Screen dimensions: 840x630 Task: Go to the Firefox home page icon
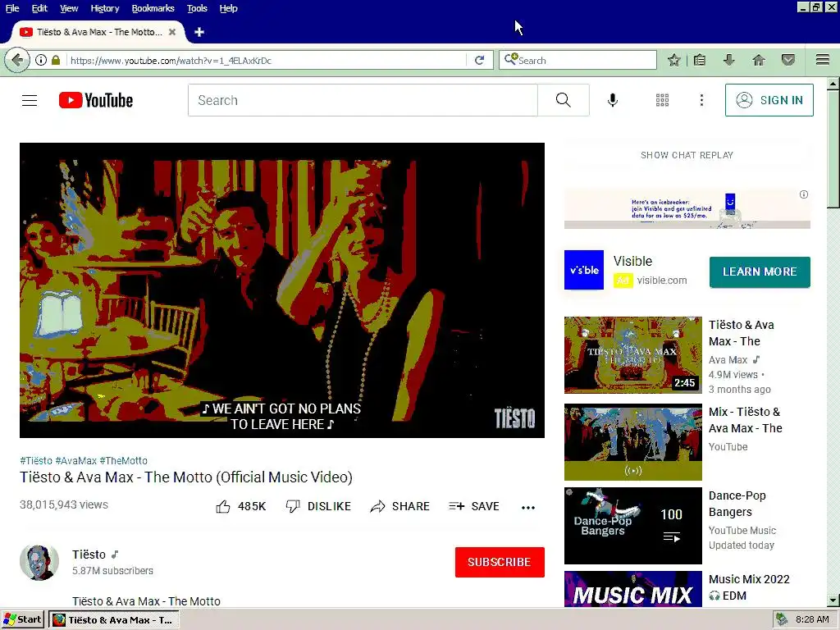click(759, 60)
